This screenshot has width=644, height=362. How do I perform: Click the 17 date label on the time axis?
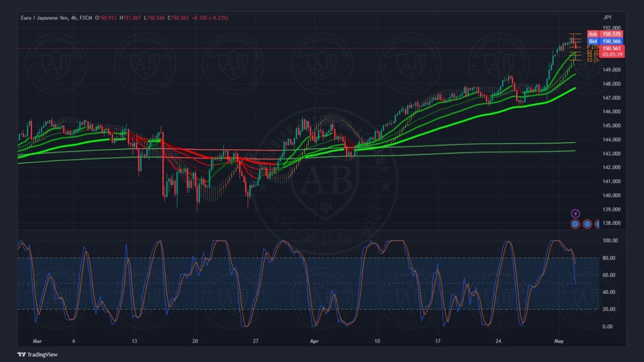(437, 341)
